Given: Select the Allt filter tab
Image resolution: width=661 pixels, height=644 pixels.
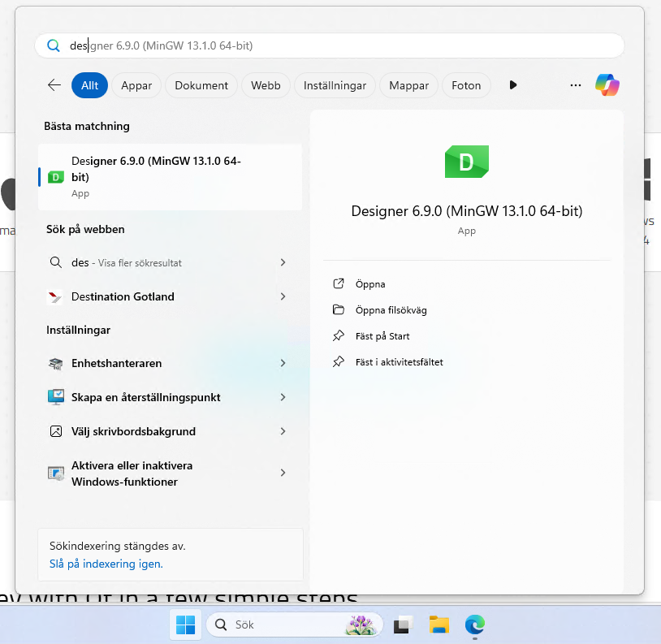Looking at the screenshot, I should [90, 85].
